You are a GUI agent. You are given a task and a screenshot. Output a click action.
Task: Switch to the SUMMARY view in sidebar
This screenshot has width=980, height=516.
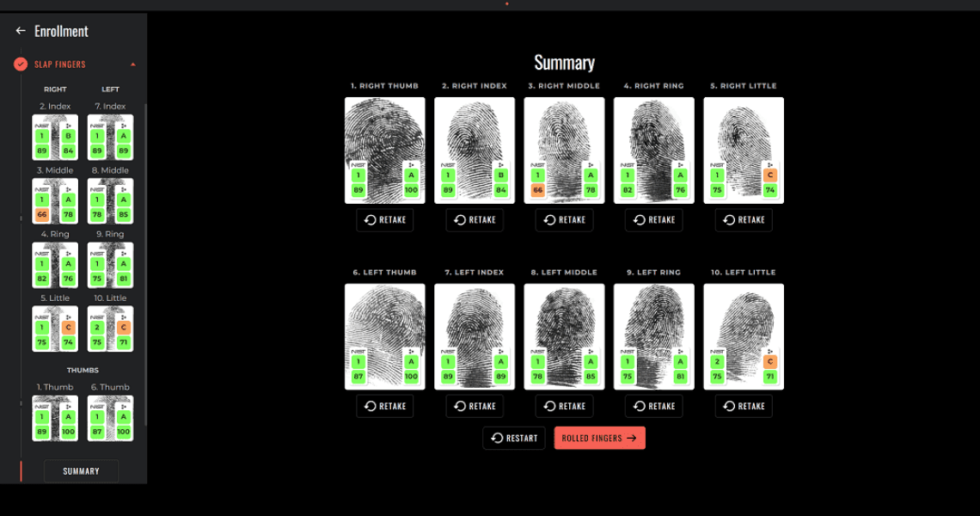(81, 470)
